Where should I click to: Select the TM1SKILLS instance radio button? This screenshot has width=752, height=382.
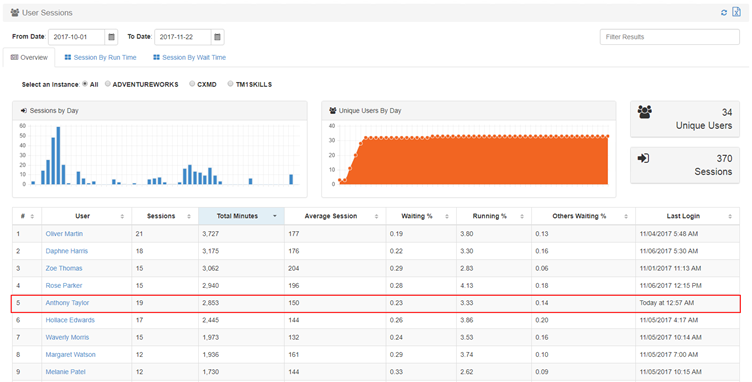[x=230, y=84]
